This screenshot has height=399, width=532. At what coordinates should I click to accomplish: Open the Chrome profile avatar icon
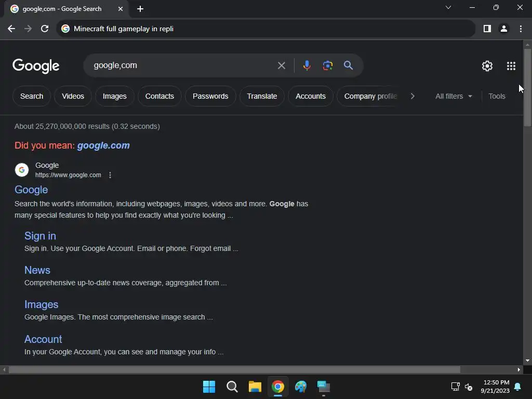(504, 29)
